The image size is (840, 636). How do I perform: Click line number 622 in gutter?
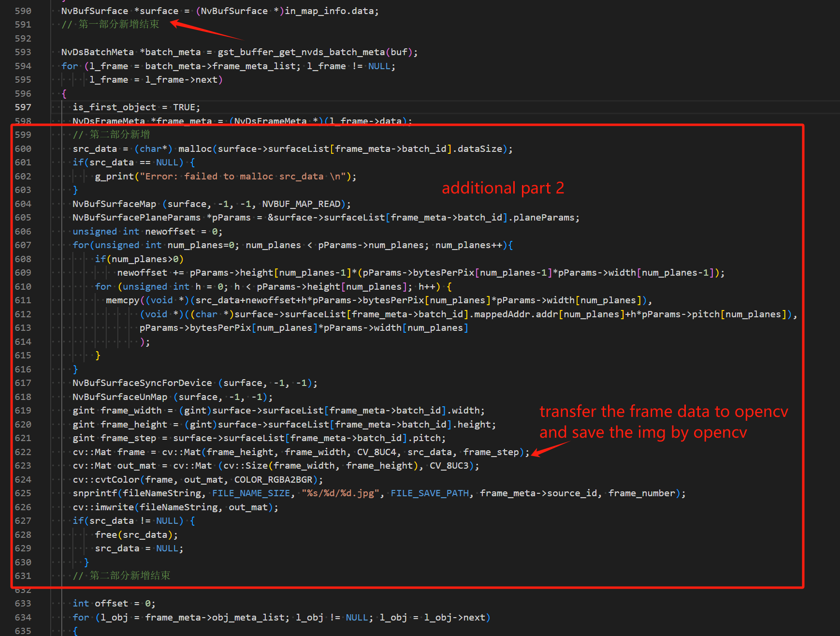pyautogui.click(x=23, y=452)
